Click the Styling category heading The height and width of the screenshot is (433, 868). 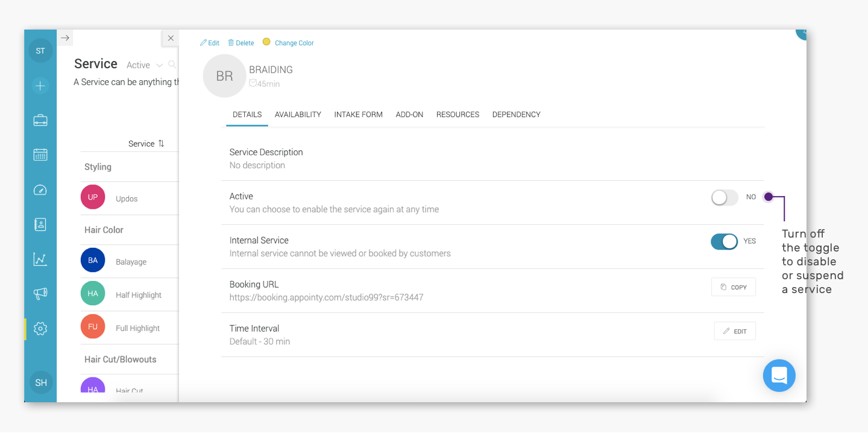point(98,167)
